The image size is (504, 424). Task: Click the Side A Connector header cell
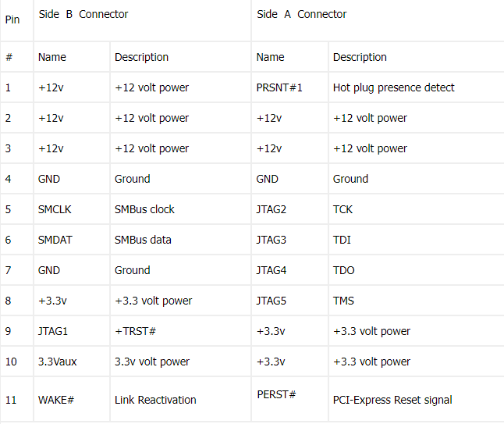[301, 14]
